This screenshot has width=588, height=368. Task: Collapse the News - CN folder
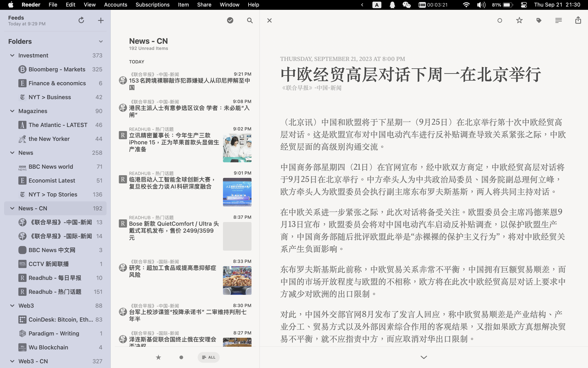pos(12,208)
